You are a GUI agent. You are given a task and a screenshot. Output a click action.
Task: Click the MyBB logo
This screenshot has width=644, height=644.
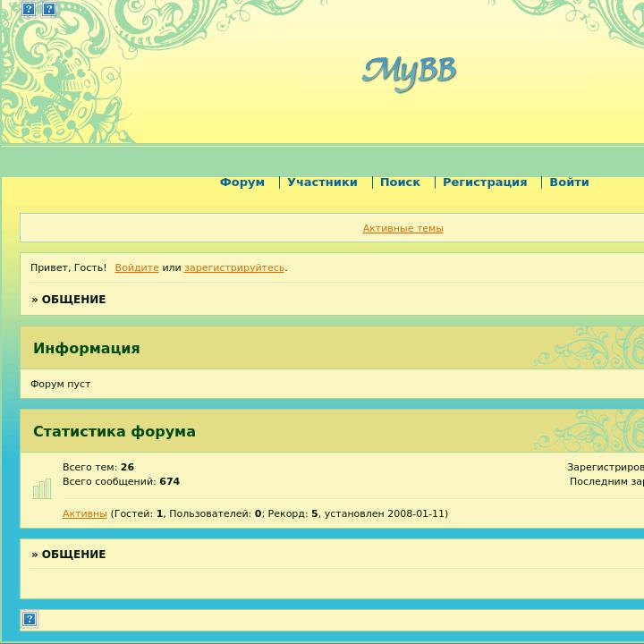(x=409, y=73)
